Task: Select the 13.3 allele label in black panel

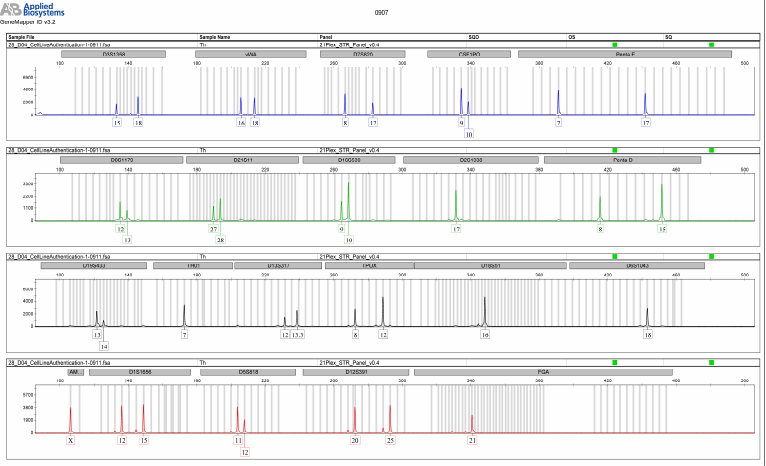Action: (x=297, y=334)
